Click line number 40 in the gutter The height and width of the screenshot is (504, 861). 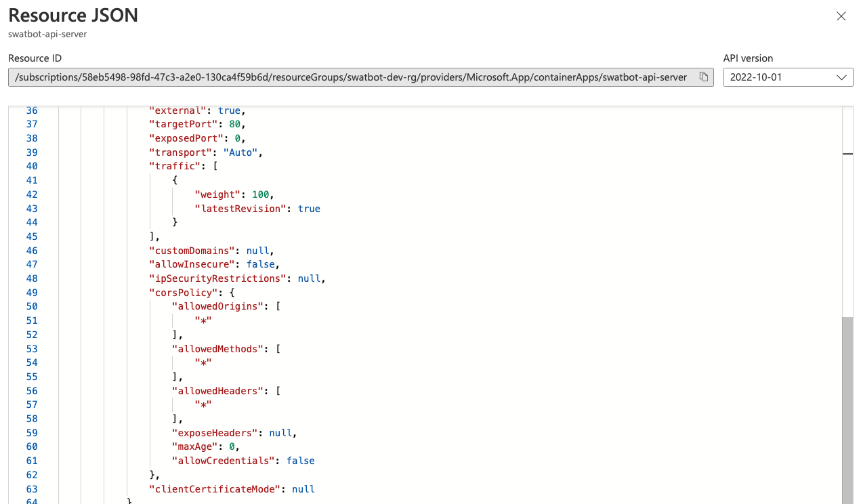point(31,166)
